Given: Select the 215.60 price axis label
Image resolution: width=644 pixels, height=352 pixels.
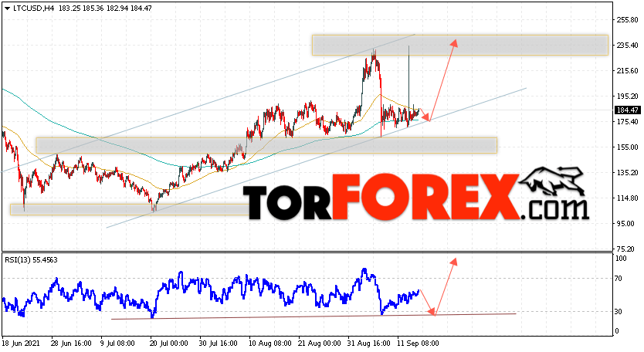Looking at the screenshot, I should (628, 71).
